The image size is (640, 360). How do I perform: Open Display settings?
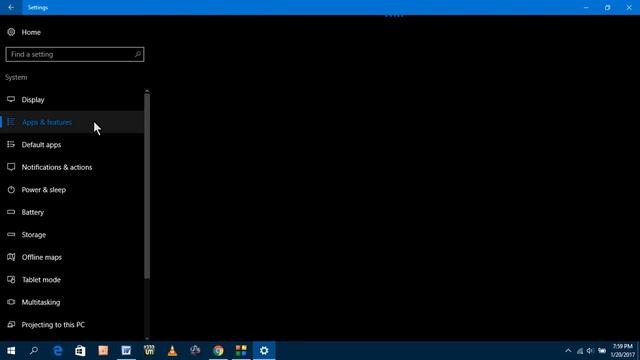(72, 100)
